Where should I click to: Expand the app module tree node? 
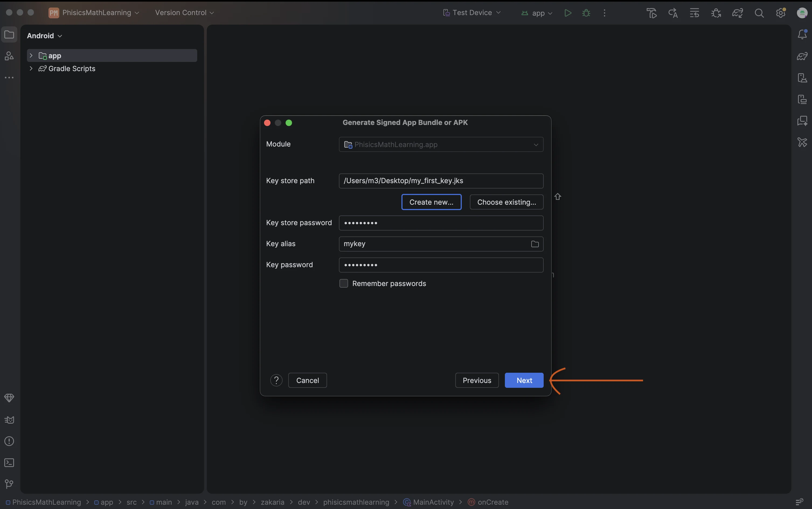[31, 55]
